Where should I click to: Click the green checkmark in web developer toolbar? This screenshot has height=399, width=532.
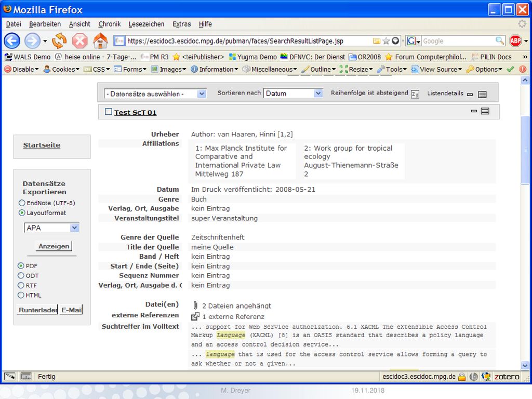510,69
